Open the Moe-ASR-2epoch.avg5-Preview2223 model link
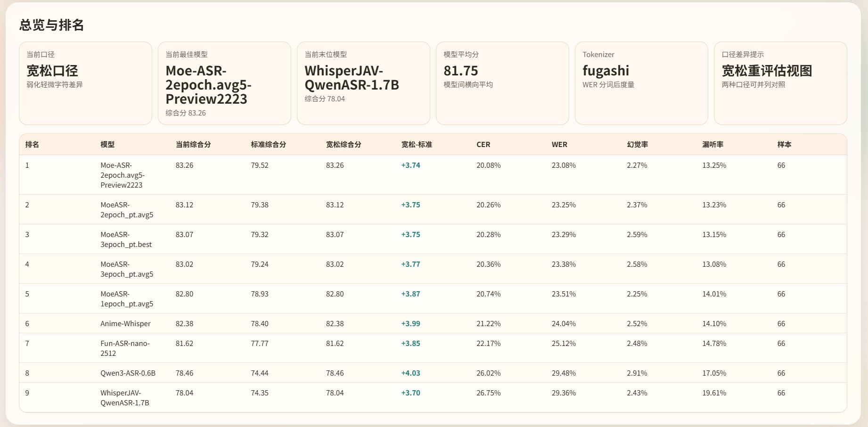Screen dimensions: 868x427 126,175
